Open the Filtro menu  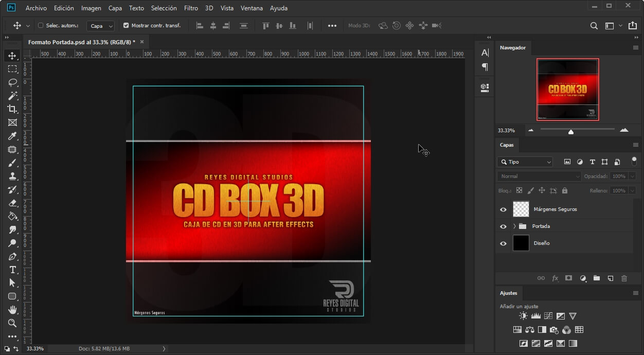(x=191, y=8)
